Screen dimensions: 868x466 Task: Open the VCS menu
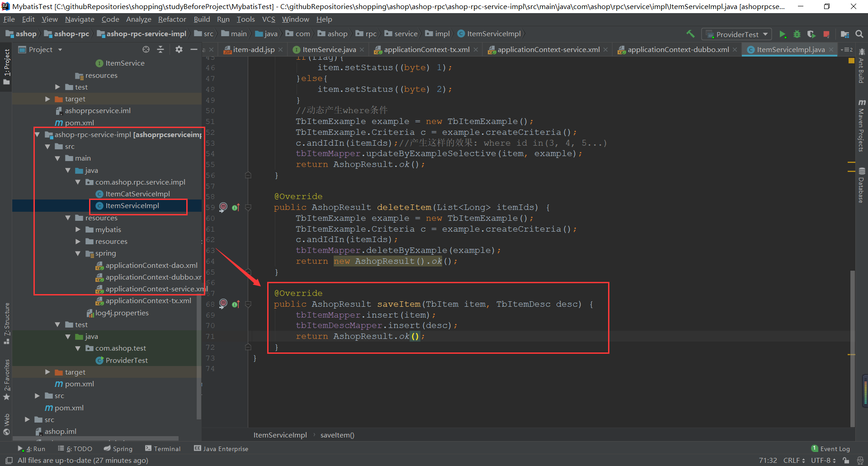269,19
